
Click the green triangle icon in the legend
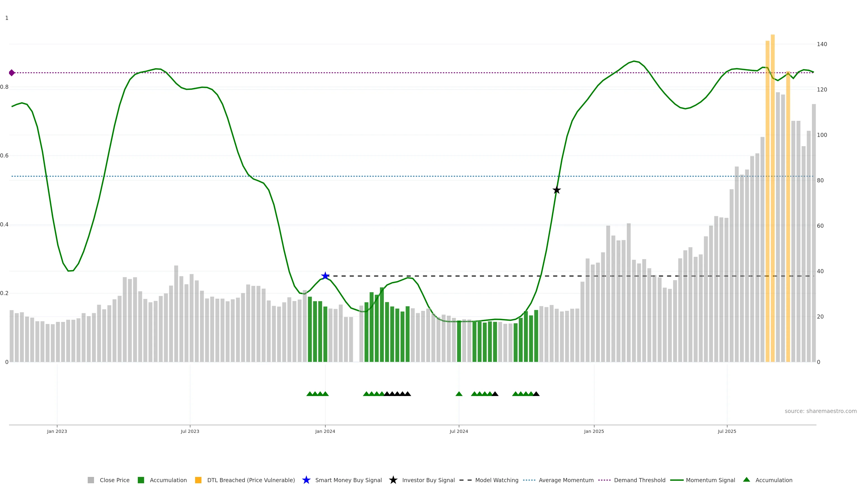click(x=746, y=480)
